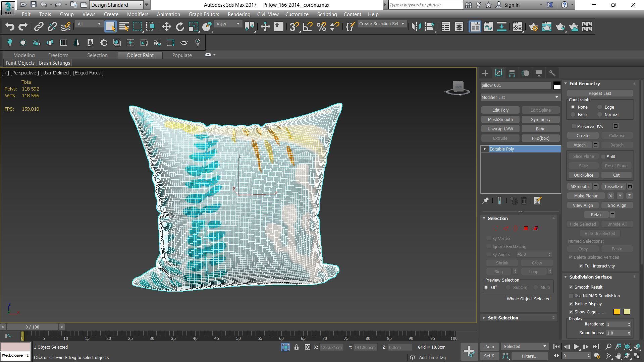
Task: Switch to the Populate ribbon tab
Action: point(182,55)
